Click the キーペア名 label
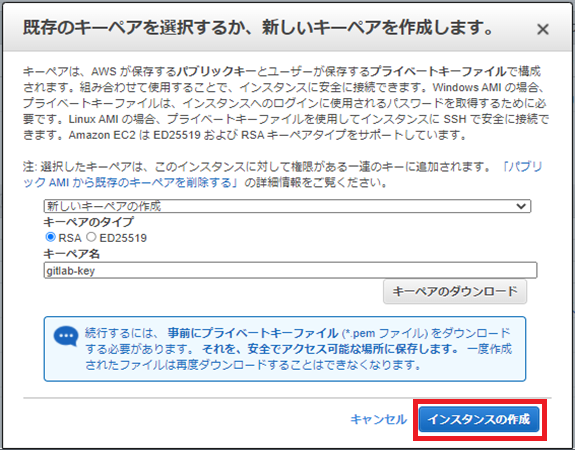 [71, 253]
